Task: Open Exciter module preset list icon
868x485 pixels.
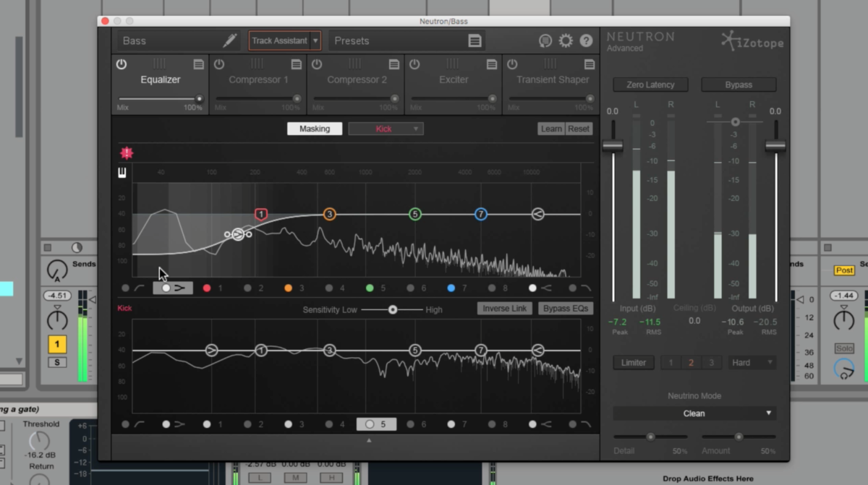Action: click(x=491, y=64)
